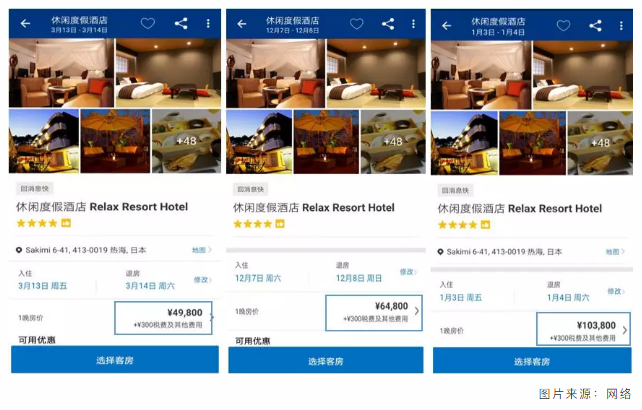Viewport: 642px width, 410px height.
Task: Tap share icon in December 7 screen
Action: (x=388, y=24)
